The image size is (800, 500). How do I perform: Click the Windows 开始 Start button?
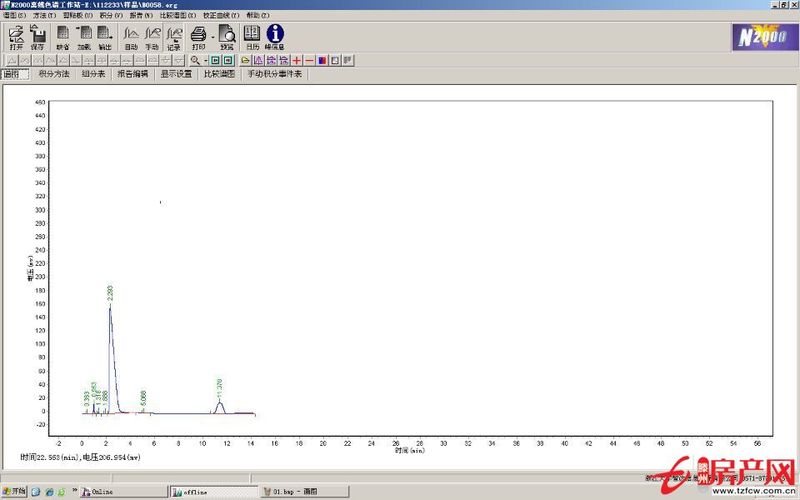coord(14,492)
